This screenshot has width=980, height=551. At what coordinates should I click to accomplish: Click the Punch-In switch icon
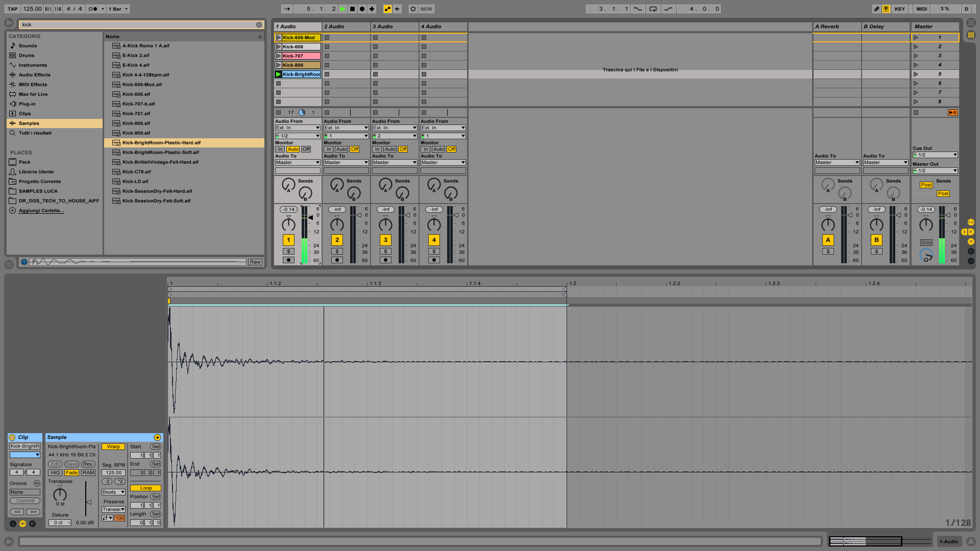point(638,9)
